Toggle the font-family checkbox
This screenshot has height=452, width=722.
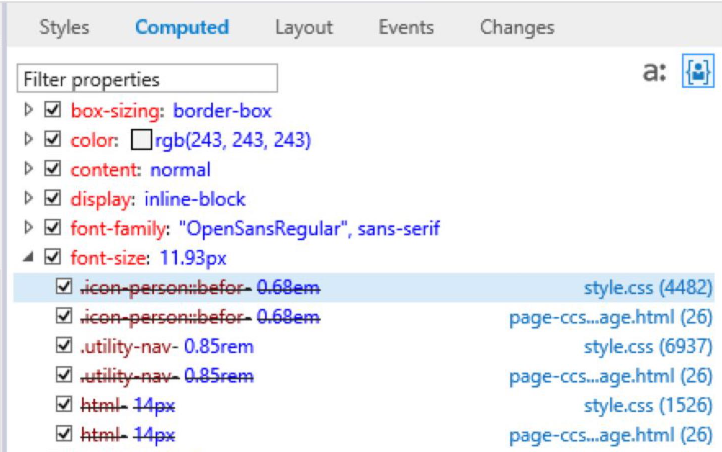52,227
